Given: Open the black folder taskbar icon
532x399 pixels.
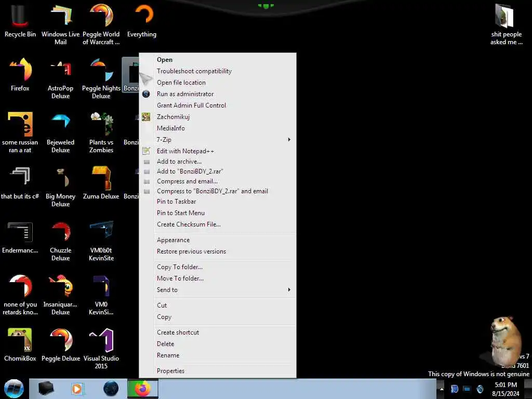Looking at the screenshot, I should pos(46,389).
